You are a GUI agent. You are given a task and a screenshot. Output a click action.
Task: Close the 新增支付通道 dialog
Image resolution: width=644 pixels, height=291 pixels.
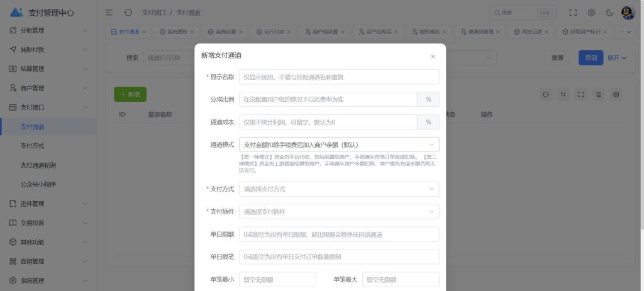(x=433, y=57)
